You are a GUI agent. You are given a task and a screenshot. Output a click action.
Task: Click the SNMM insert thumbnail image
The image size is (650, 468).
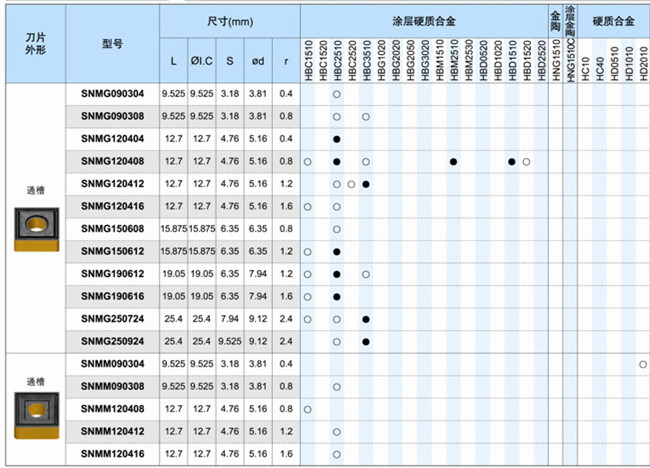35,409
